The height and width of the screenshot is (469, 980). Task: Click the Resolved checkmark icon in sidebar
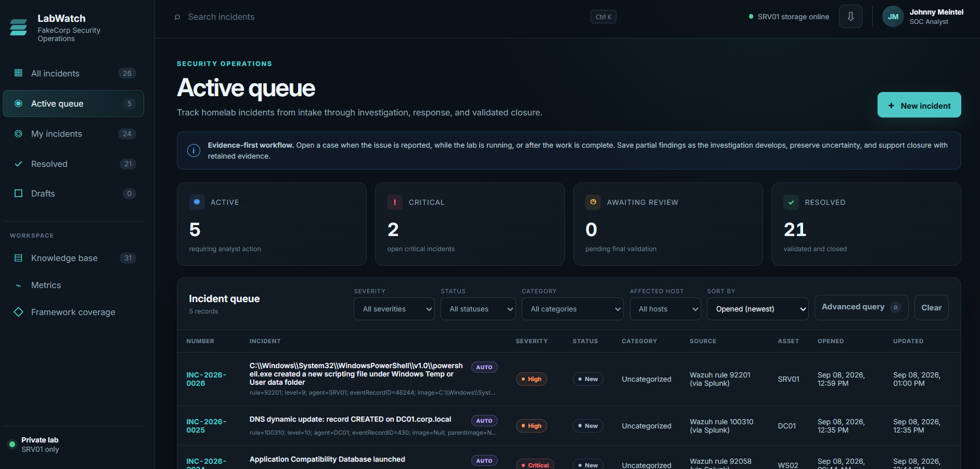click(18, 164)
